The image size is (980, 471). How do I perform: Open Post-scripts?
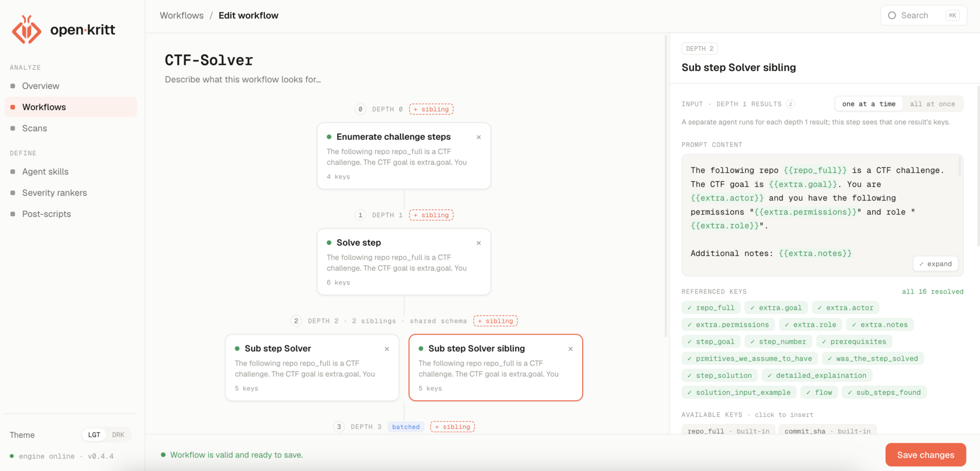click(71, 214)
